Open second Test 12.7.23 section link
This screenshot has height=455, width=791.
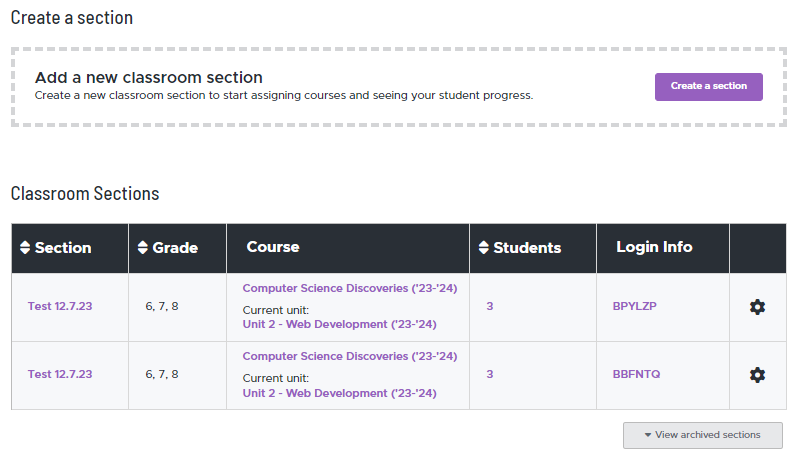coord(60,374)
